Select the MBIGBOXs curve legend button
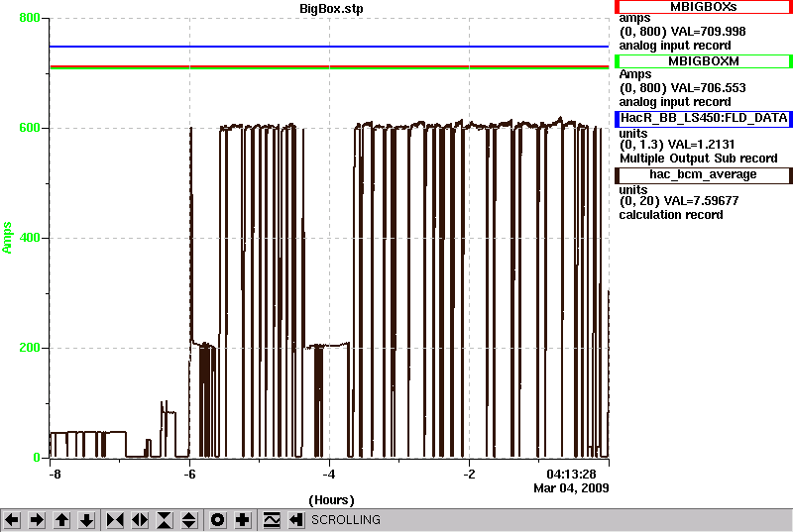The height and width of the screenshot is (532, 793). (703, 7)
